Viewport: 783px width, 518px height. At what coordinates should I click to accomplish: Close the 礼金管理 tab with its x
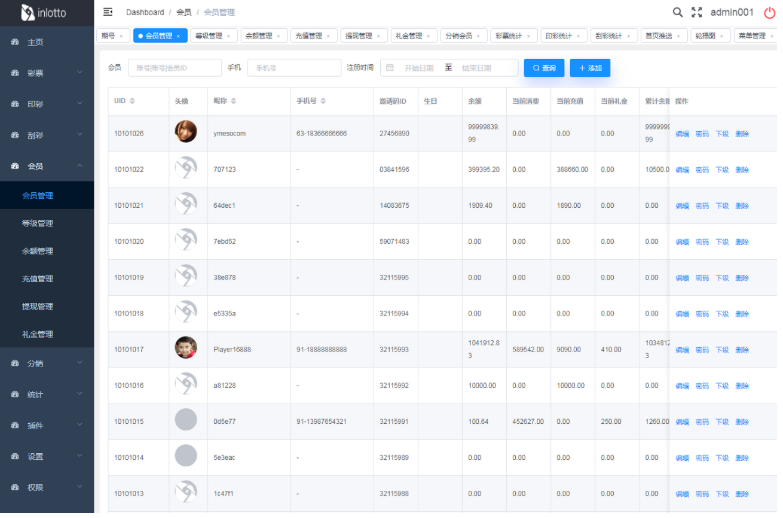[428, 36]
